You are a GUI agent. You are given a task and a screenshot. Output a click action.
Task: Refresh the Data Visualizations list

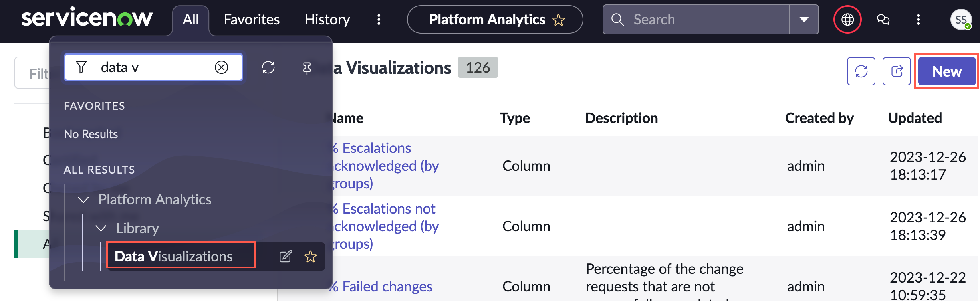click(x=861, y=71)
